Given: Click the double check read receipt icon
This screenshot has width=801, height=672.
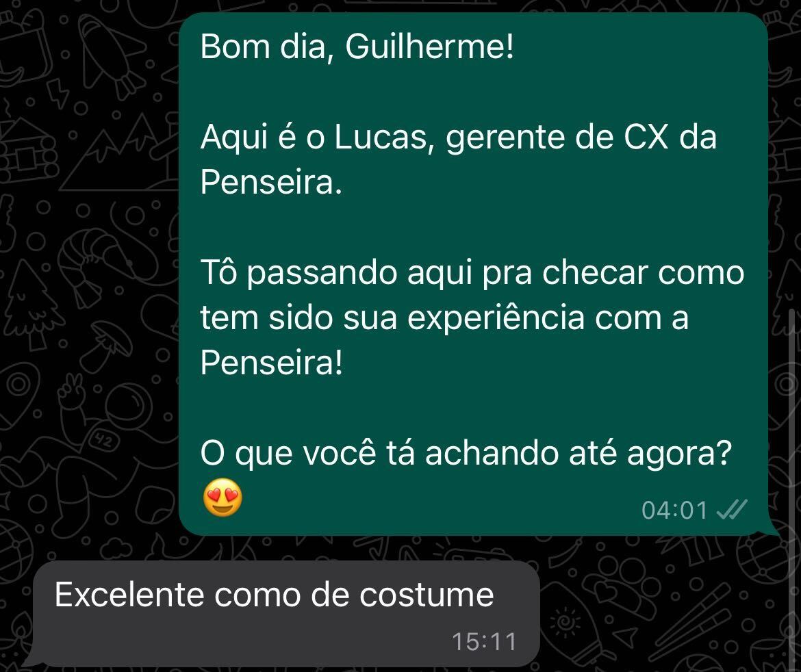Looking at the screenshot, I should (x=732, y=509).
